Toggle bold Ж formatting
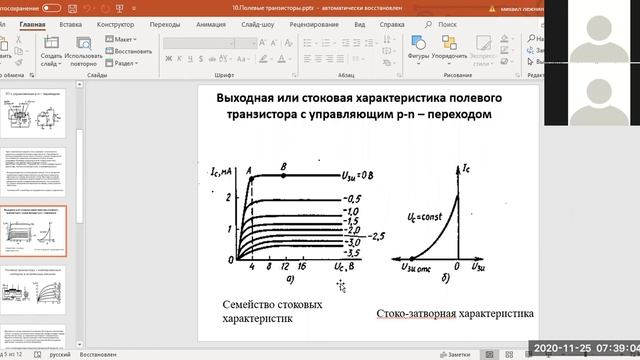Image resolution: width=640 pixels, height=360 pixels. (x=169, y=59)
